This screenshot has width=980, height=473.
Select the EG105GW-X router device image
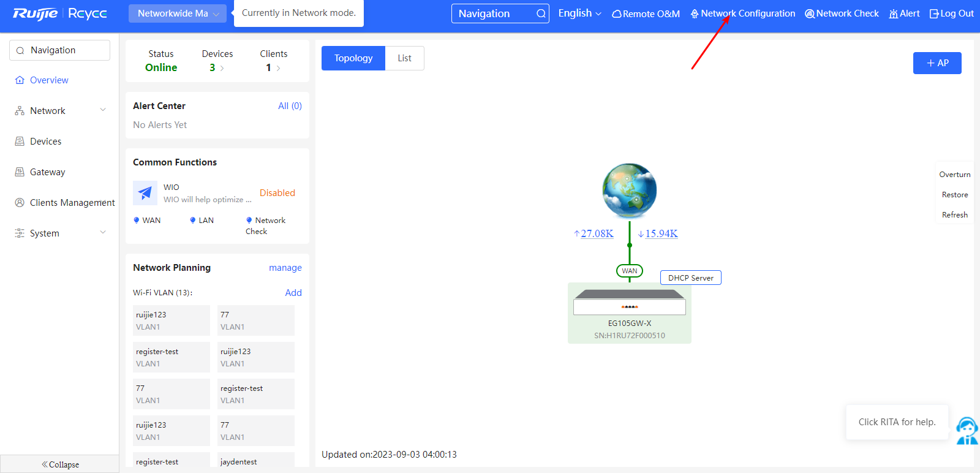coord(629,302)
